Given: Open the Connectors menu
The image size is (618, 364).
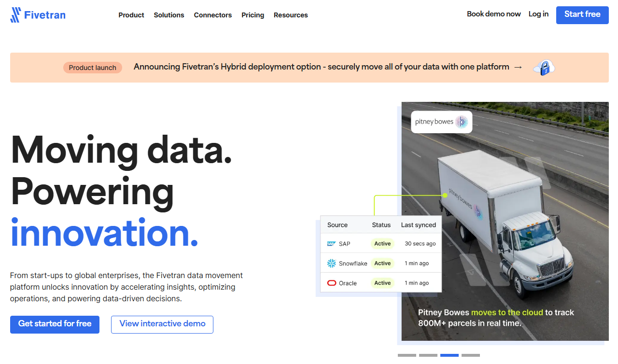Looking at the screenshot, I should [x=213, y=15].
